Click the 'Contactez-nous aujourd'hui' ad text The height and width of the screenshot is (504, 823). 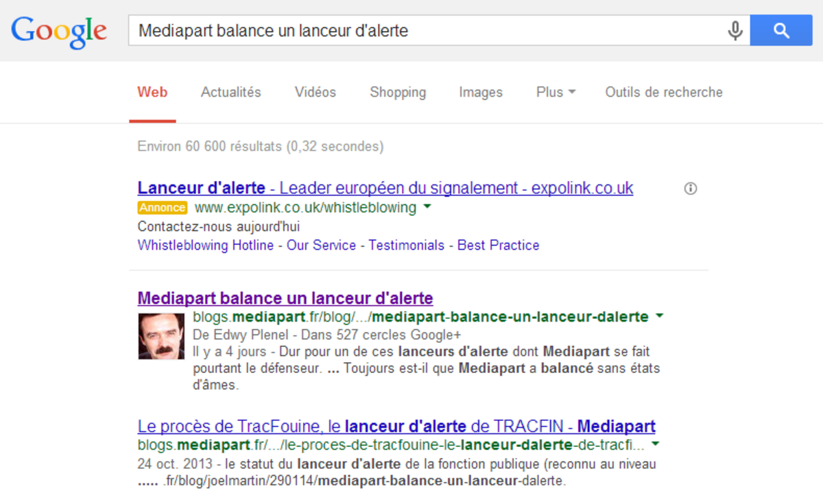coord(219,226)
